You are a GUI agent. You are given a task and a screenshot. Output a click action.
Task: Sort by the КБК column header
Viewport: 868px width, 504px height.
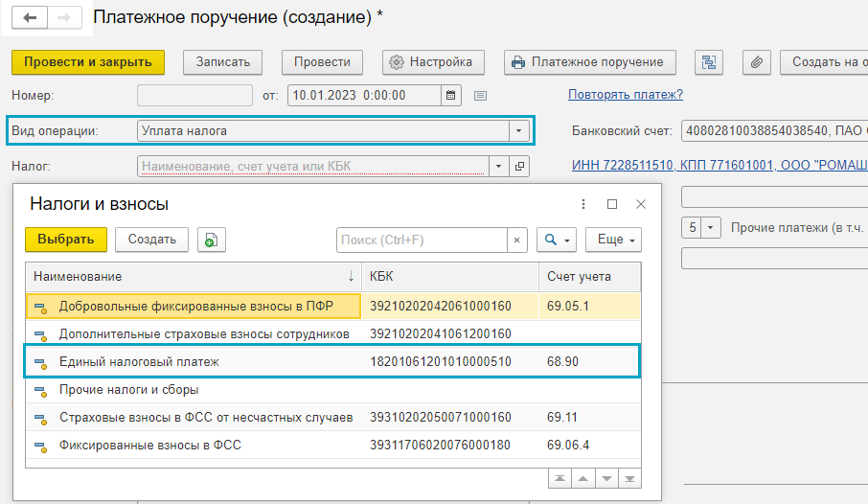(449, 277)
